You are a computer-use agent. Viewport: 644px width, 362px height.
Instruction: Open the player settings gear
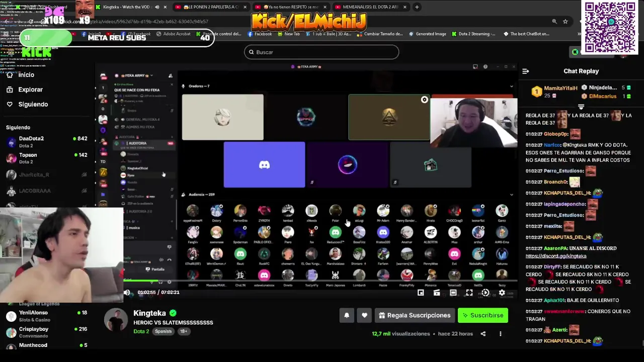pyautogui.click(x=502, y=293)
